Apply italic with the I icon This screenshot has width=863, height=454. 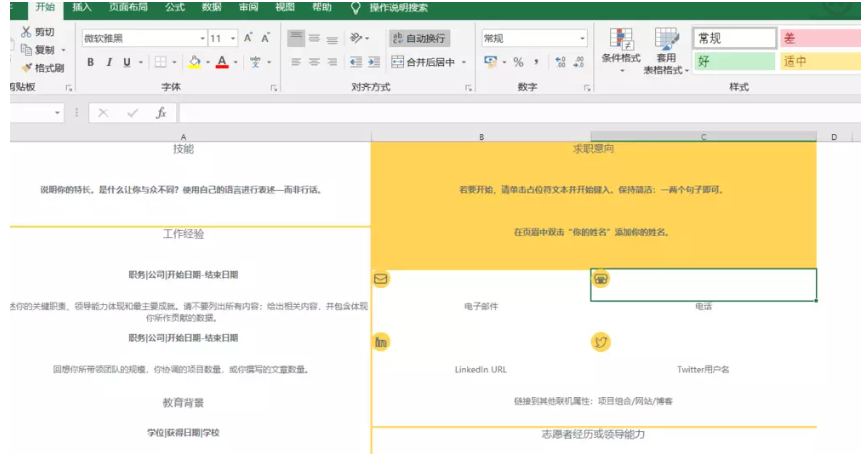tap(108, 62)
